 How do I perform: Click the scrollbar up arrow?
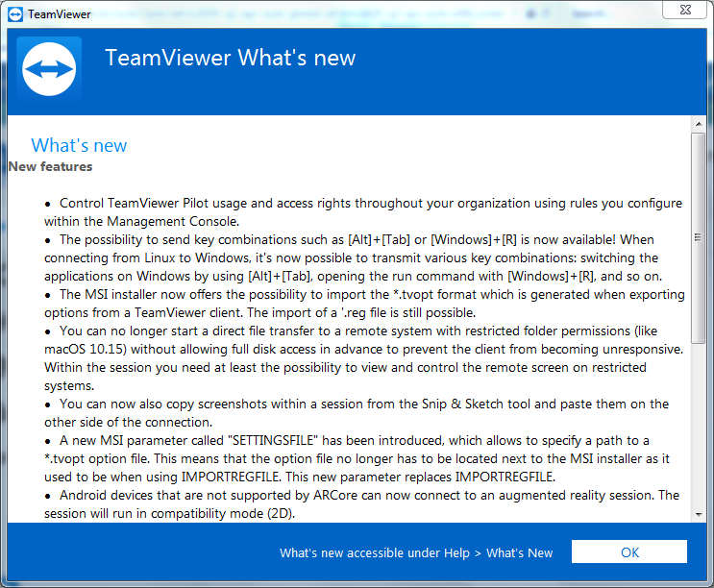point(698,124)
